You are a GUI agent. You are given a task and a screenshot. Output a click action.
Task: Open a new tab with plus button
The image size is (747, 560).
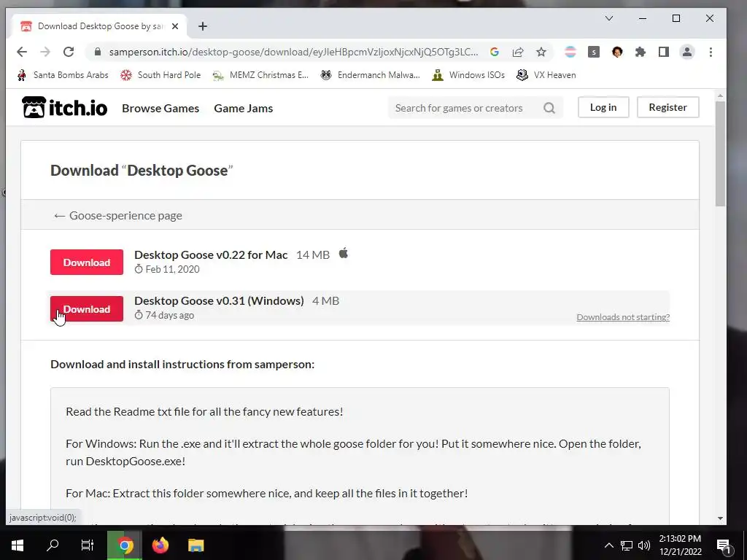coord(203,26)
